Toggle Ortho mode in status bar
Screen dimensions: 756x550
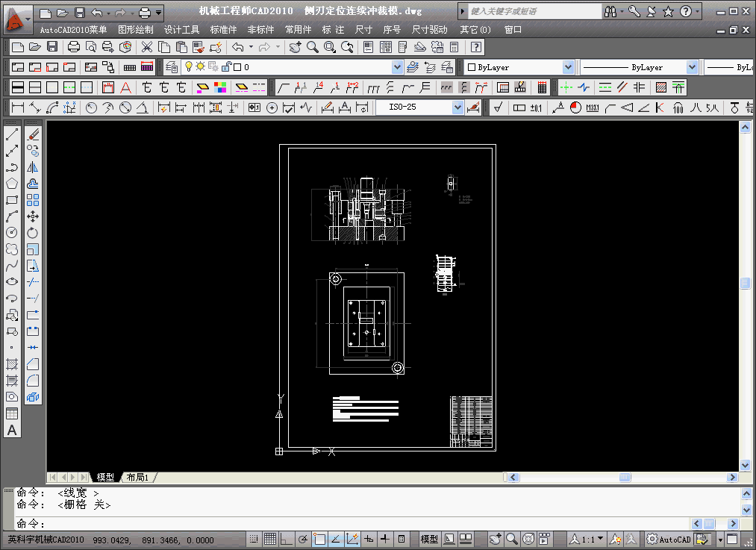pos(287,539)
